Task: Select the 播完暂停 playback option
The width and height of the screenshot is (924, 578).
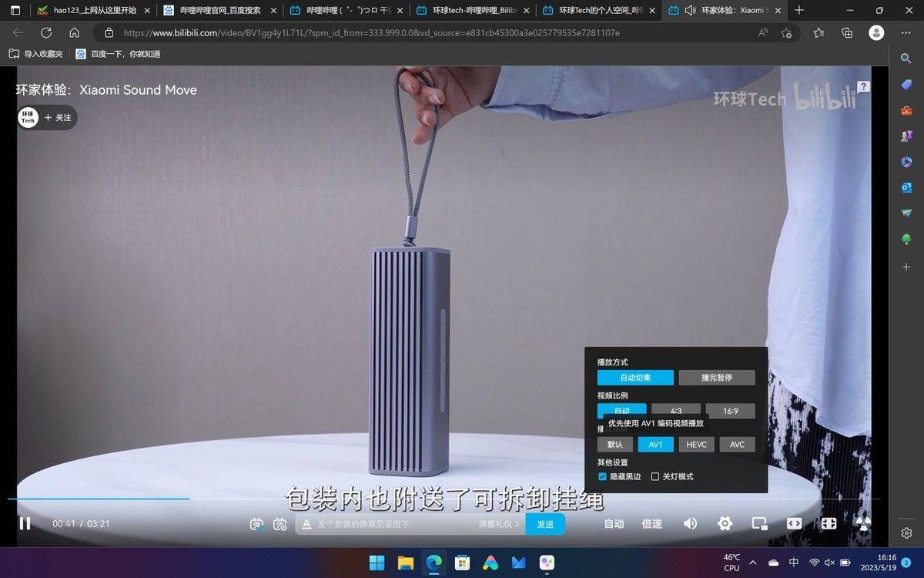Action: (716, 378)
